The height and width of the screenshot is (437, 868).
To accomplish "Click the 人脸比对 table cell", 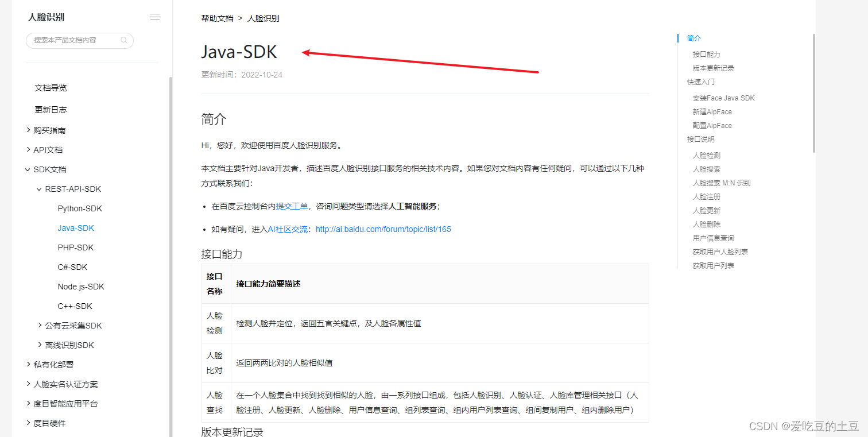I will coord(216,363).
